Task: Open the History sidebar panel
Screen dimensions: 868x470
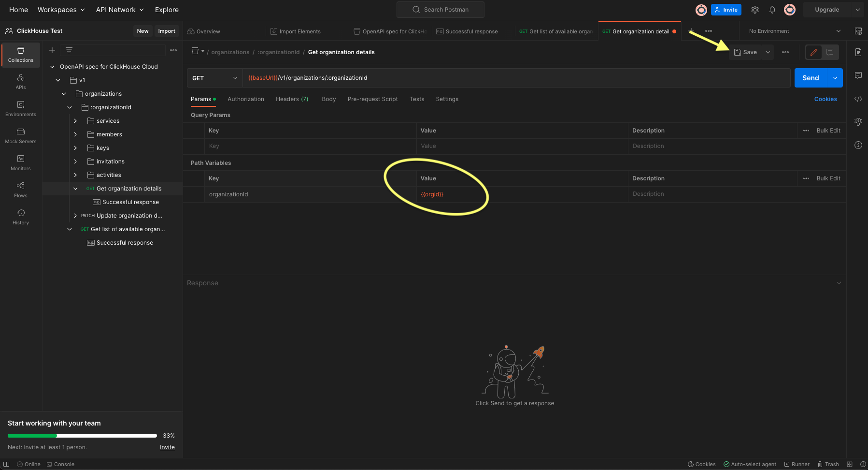Action: point(21,217)
